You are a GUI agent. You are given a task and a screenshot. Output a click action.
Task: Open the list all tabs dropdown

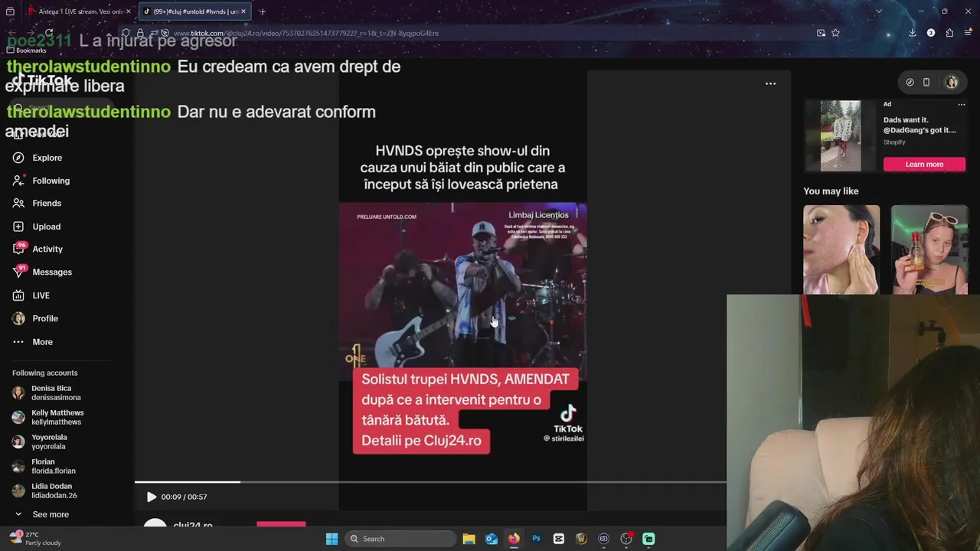tap(878, 11)
